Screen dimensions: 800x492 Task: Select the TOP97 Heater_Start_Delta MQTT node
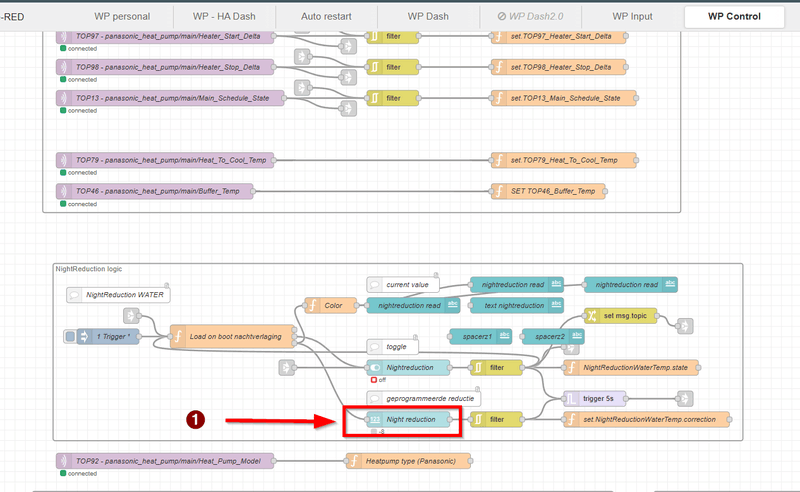165,36
